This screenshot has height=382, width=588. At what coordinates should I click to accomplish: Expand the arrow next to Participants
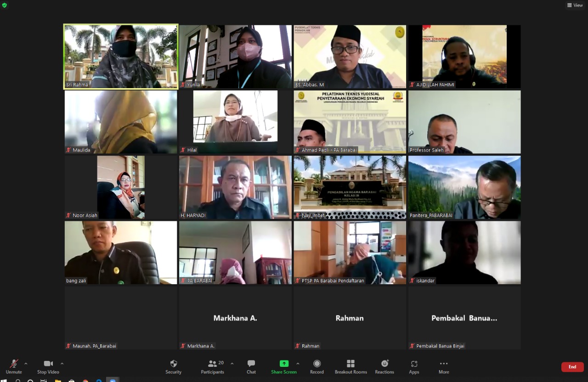tap(232, 364)
